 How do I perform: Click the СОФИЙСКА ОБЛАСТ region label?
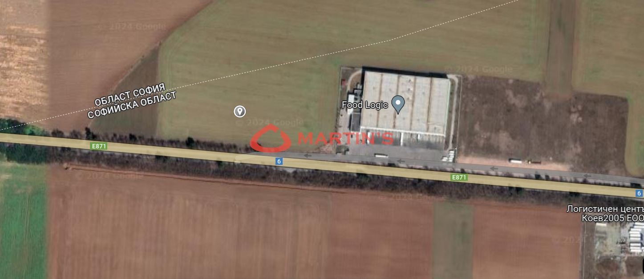point(132,105)
